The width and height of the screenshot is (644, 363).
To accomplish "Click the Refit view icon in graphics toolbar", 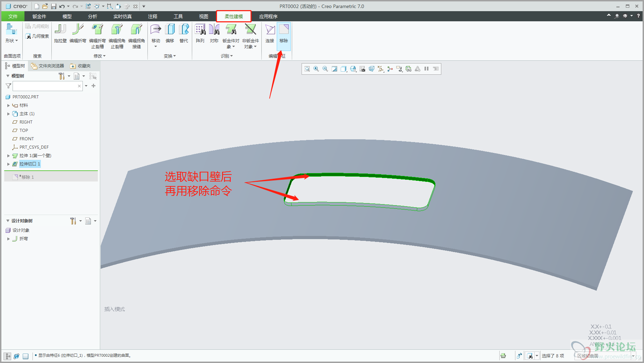I will click(x=307, y=69).
